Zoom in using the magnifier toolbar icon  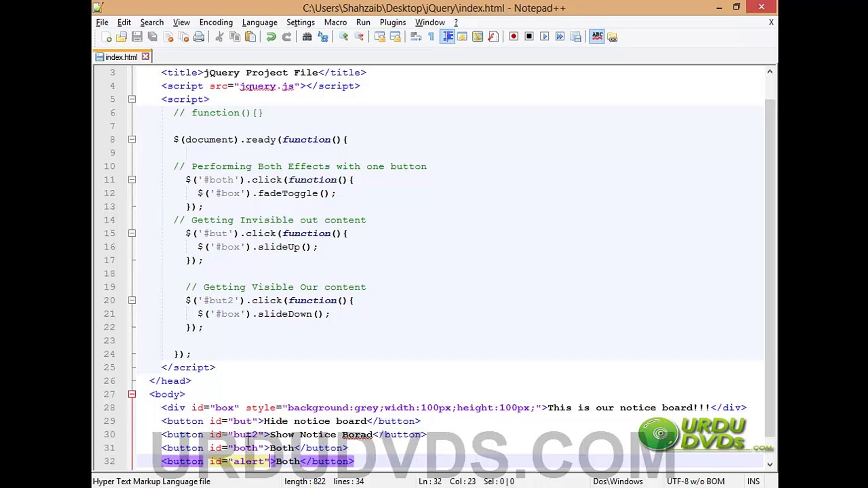[x=343, y=37]
